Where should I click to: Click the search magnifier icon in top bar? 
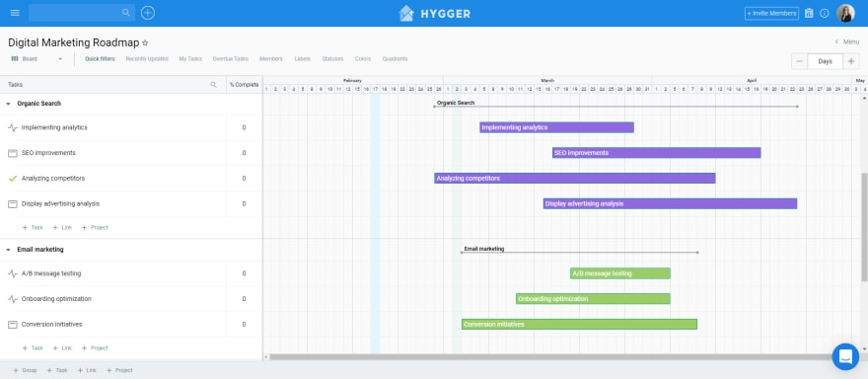(126, 12)
